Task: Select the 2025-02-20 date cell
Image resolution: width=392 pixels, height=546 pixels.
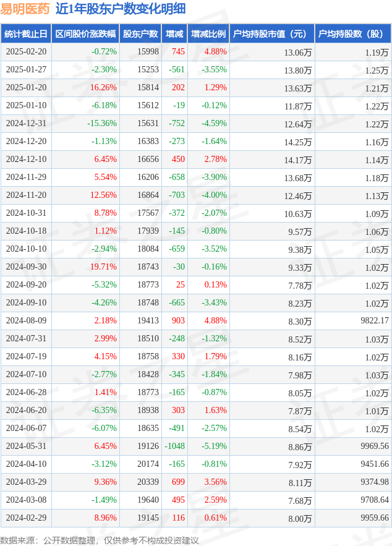Action: [26, 52]
